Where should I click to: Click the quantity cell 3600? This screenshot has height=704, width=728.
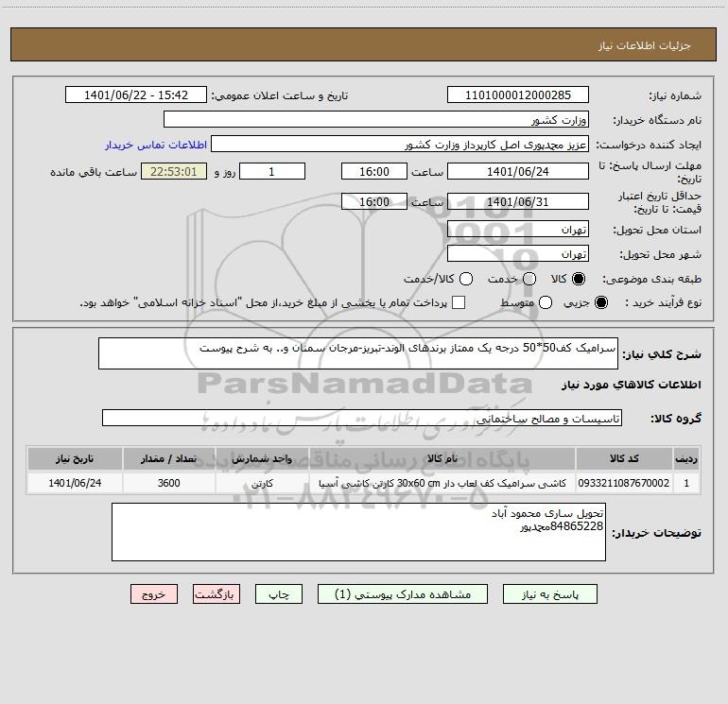click(x=168, y=483)
